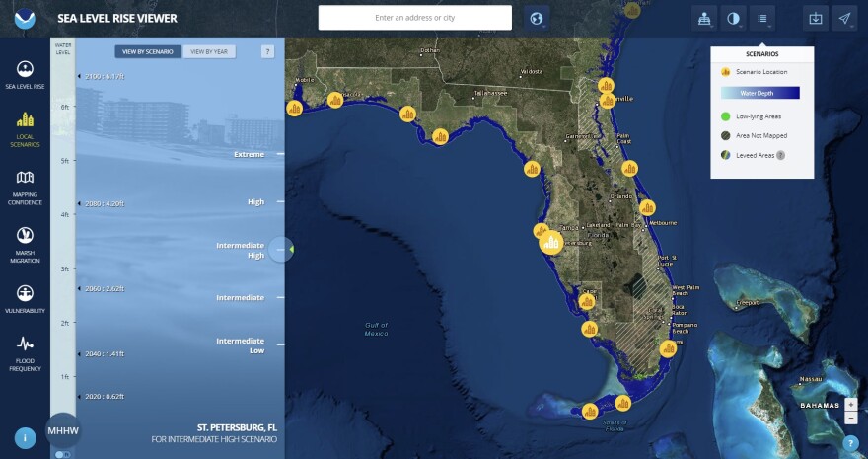Select the Extreme scenario level
Viewport: 868px width, 459px height.
pos(250,154)
